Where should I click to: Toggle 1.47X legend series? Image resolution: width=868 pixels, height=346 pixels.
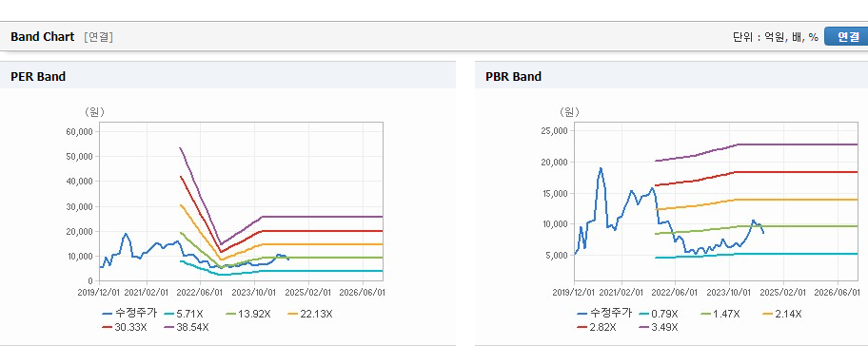click(720, 314)
